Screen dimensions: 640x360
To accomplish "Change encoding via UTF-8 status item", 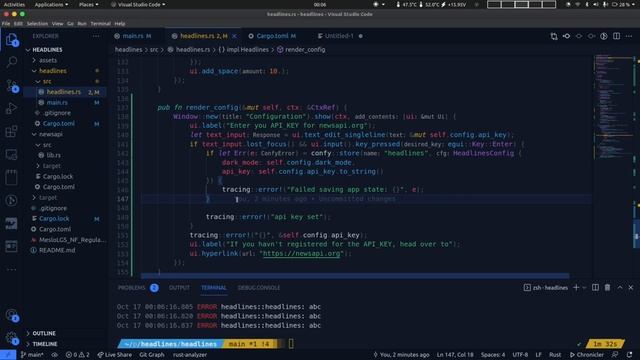I will [520, 355].
